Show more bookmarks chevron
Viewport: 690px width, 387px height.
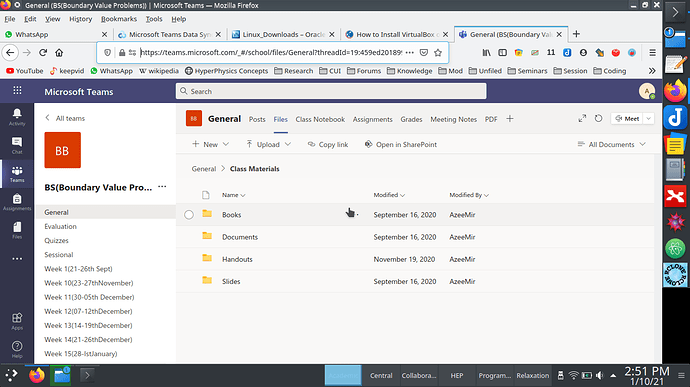click(652, 70)
